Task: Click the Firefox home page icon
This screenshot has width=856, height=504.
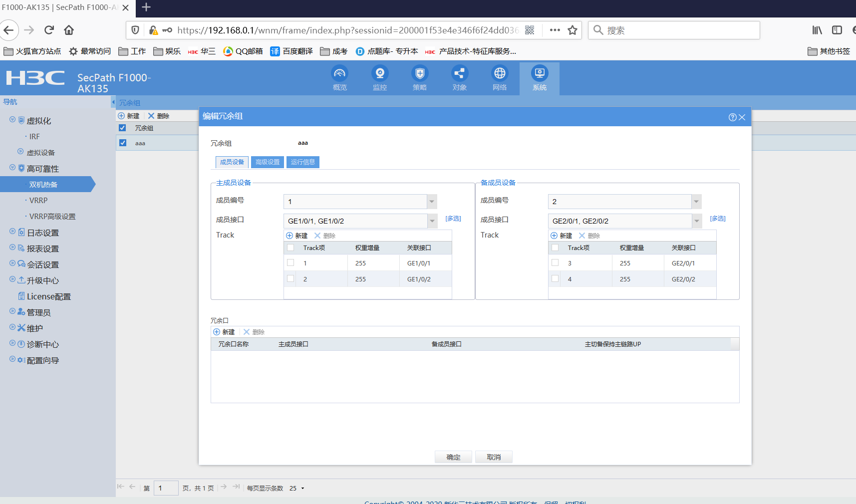Action: pyautogui.click(x=69, y=30)
